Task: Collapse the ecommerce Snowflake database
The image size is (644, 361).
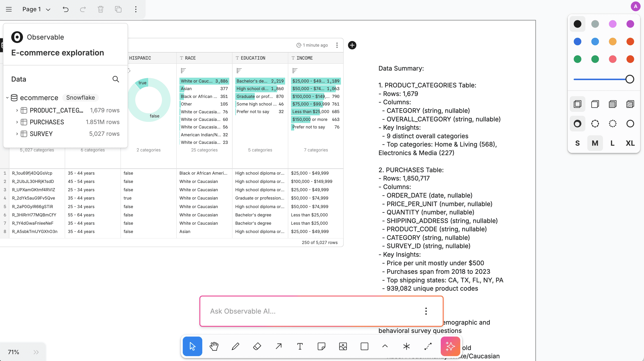Action: tap(7, 98)
